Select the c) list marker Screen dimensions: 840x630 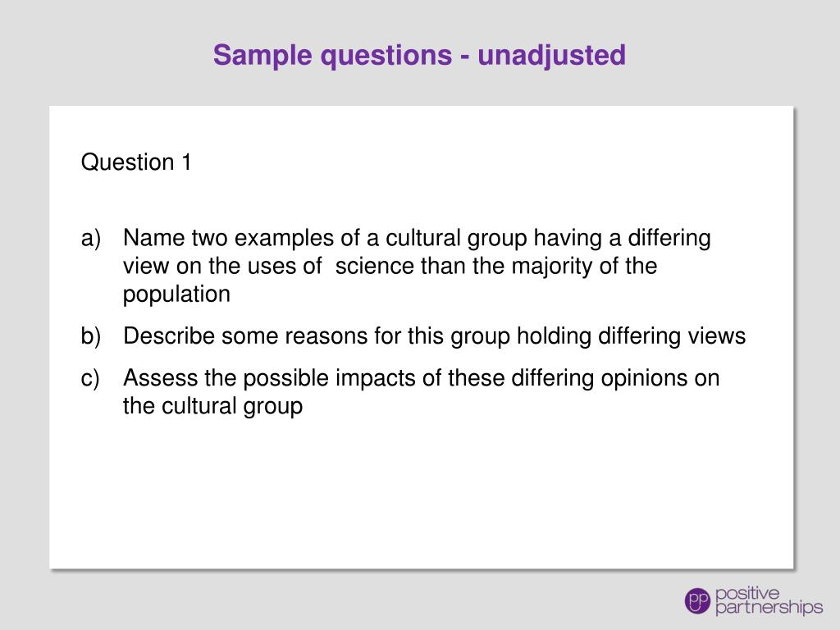pyautogui.click(x=90, y=378)
